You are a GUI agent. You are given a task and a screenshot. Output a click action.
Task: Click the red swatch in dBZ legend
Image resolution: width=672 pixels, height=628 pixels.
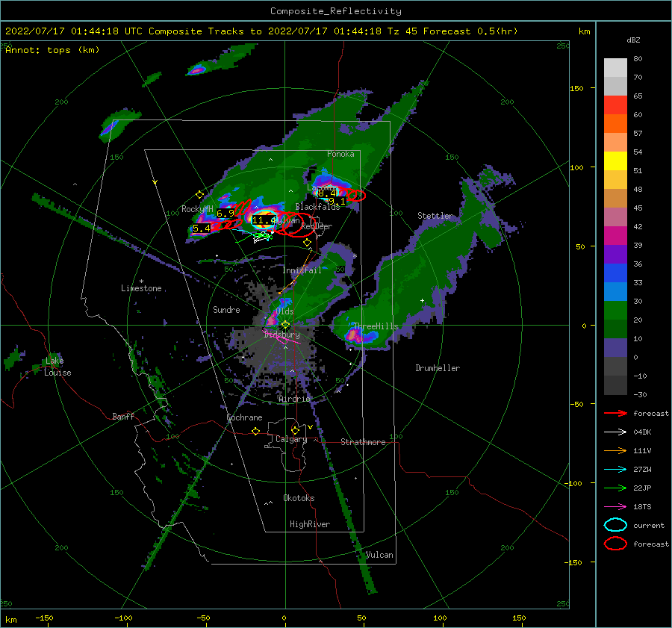point(615,105)
